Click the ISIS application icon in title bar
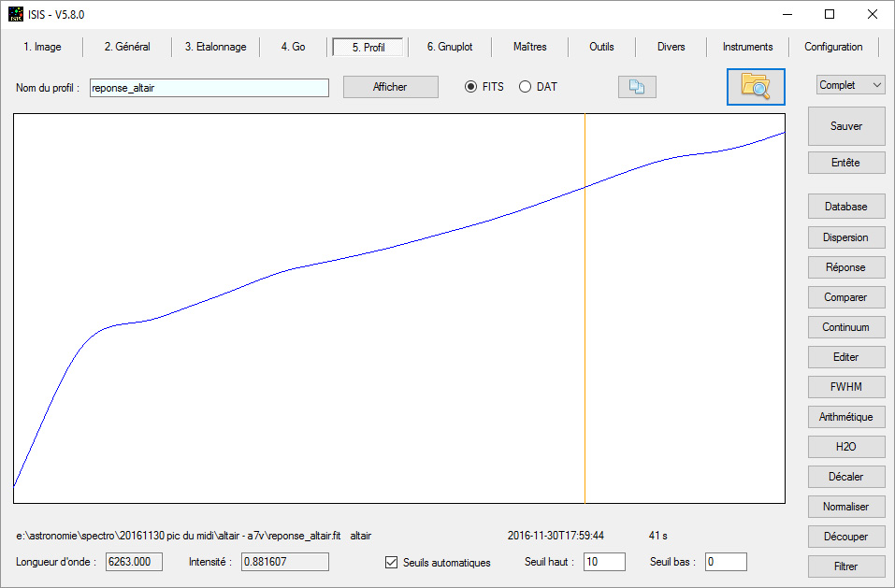Viewport: 895px width, 588px height. tap(15, 14)
